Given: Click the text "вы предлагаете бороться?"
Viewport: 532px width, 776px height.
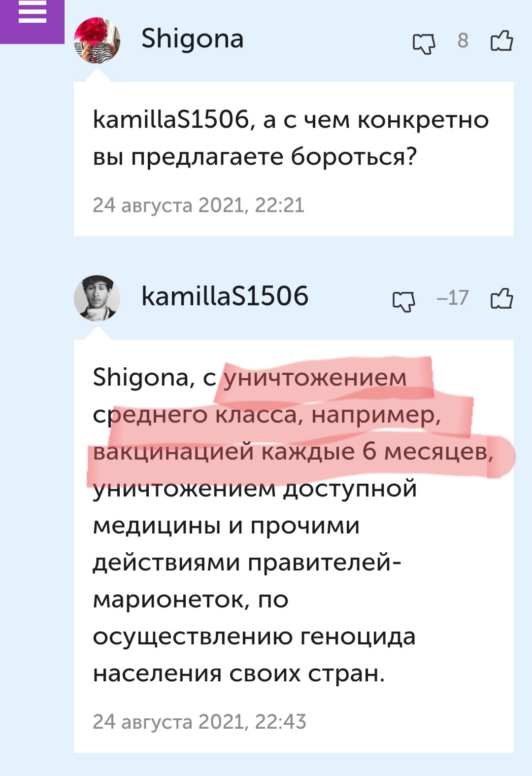Looking at the screenshot, I should coord(255,157).
